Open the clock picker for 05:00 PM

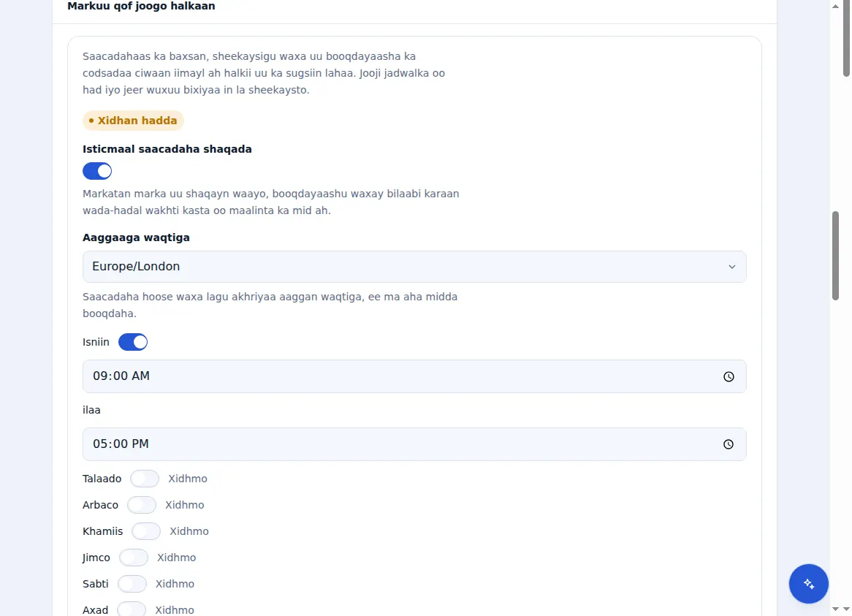(x=729, y=444)
